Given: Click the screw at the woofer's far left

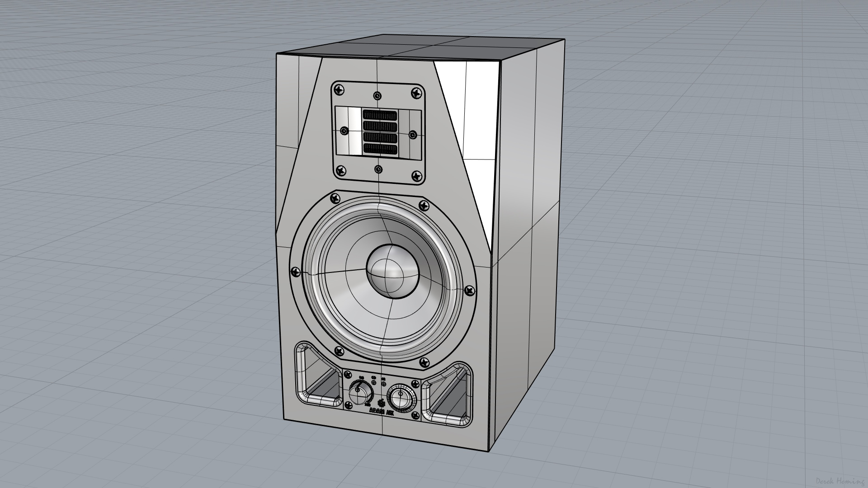Looking at the screenshot, I should tap(296, 272).
